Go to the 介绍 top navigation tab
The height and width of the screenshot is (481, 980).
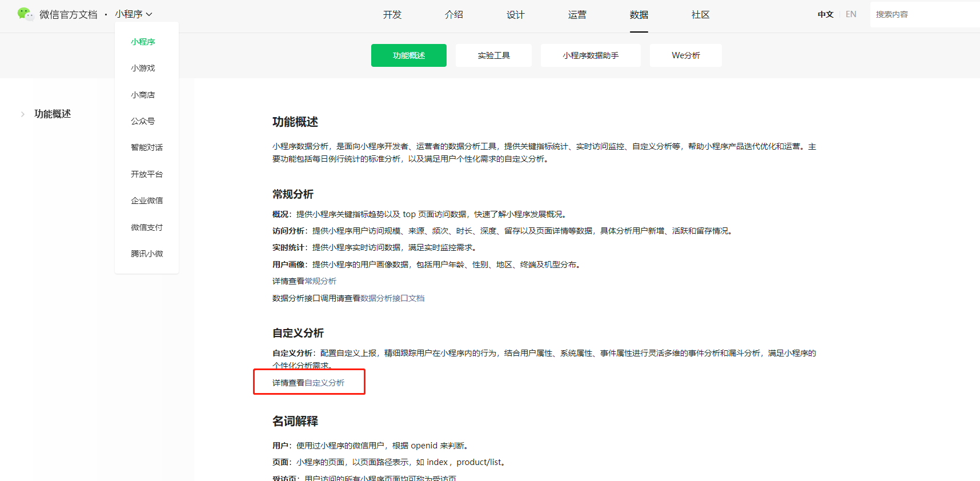pos(454,15)
